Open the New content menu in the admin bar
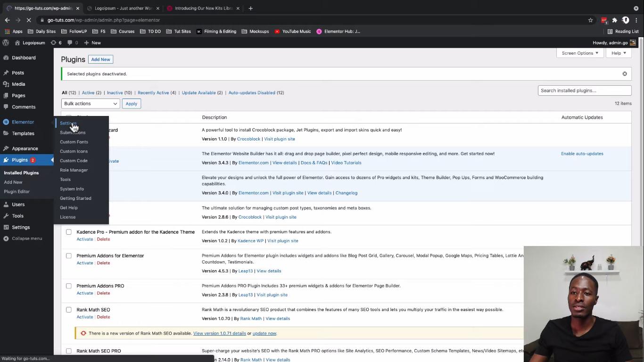Viewport: 644px width, 362px height. 92,42
